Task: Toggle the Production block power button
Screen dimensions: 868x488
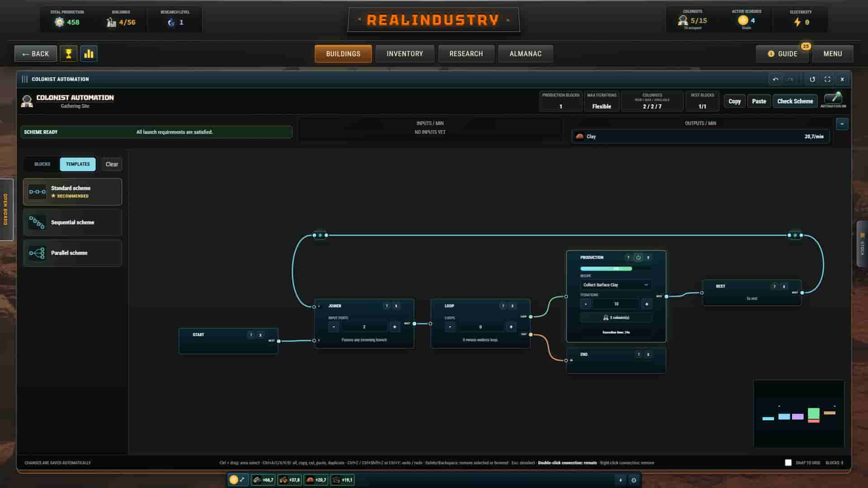Action: click(638, 258)
